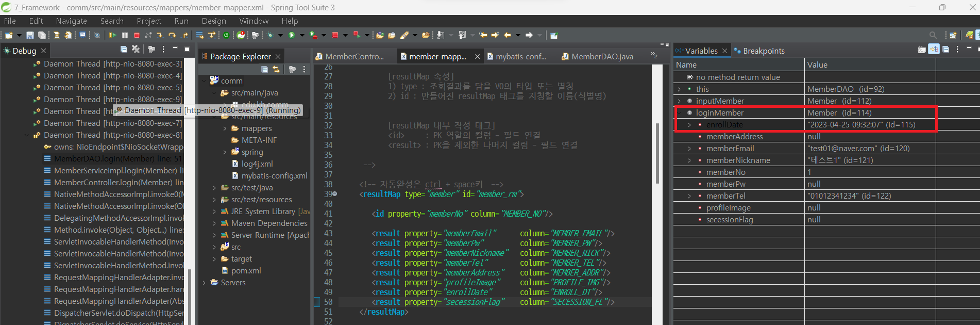Click the green Run launch icon
Viewport: 980px width, 325px height.
[292, 35]
